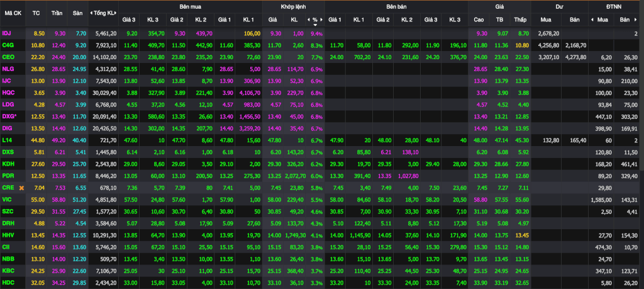Sort by the % column header

point(315,20)
